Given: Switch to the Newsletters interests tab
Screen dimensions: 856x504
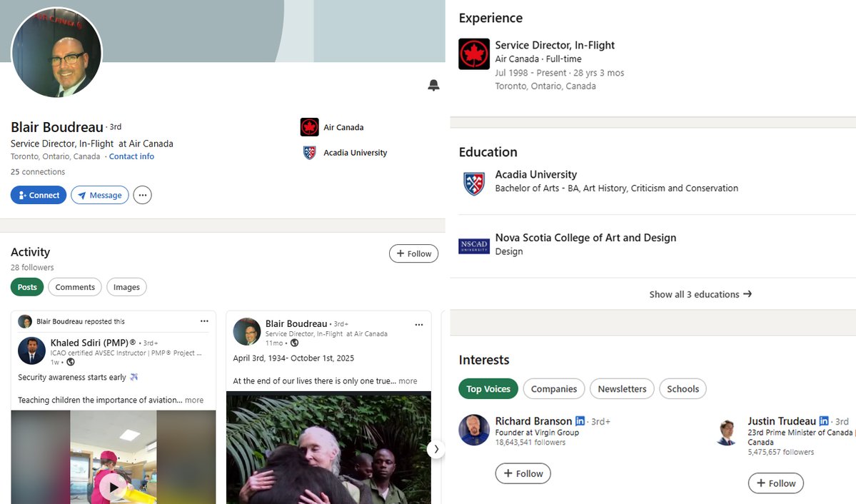Looking at the screenshot, I should [622, 389].
